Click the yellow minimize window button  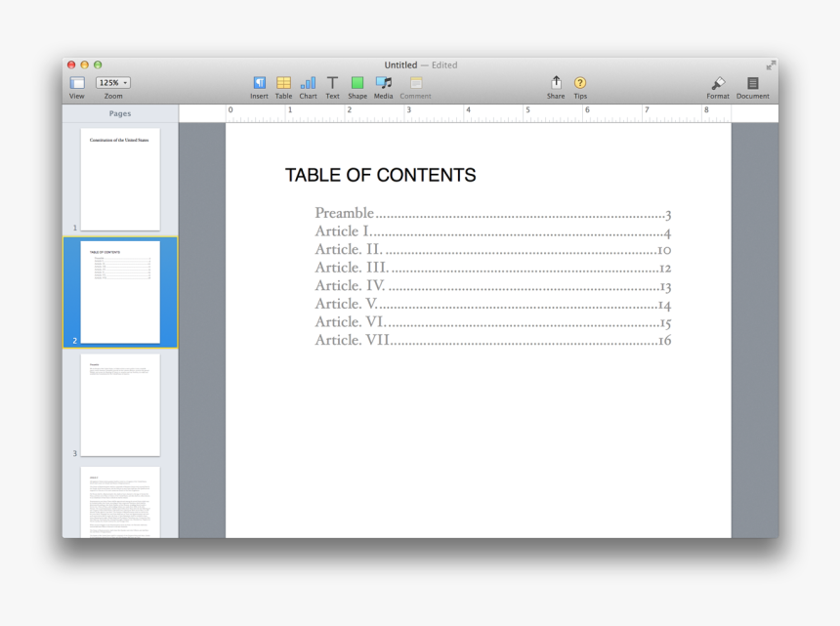click(84, 64)
